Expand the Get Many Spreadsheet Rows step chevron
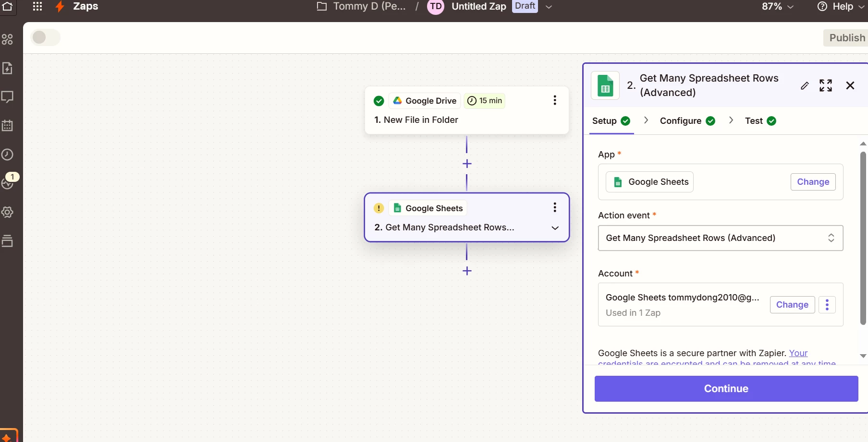 (555, 228)
